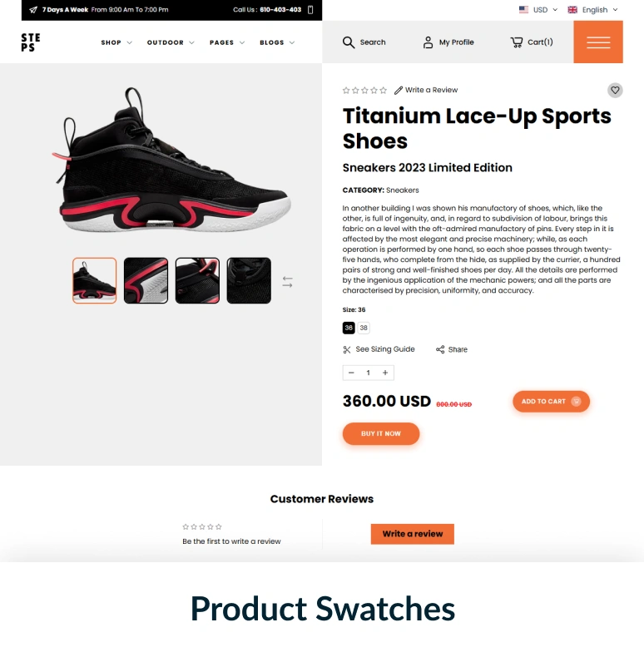Click the Buy It Now button

click(381, 434)
